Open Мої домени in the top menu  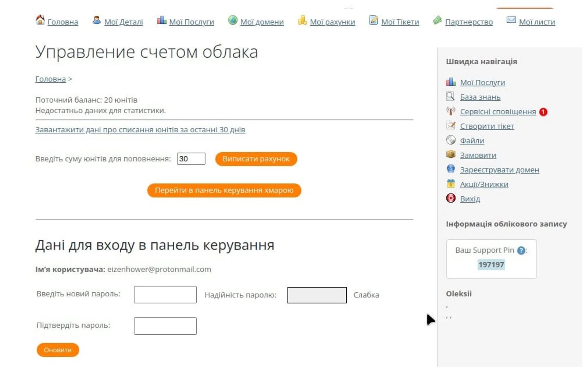(262, 22)
